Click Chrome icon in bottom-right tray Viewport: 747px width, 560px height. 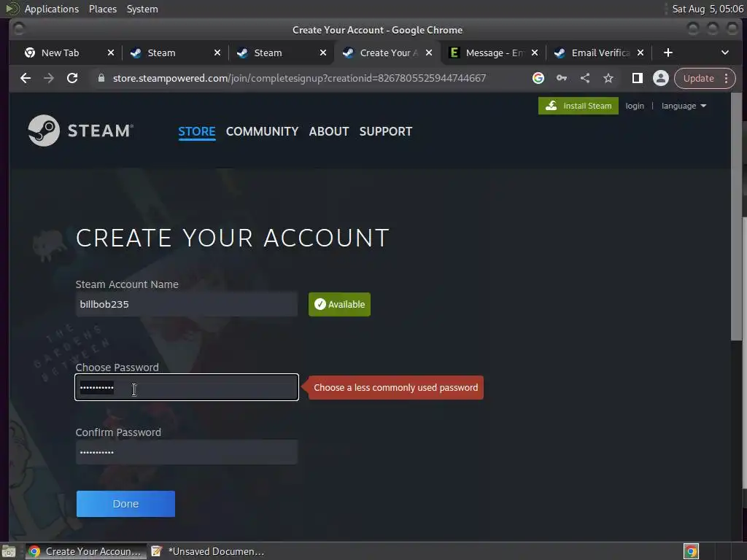coord(691,551)
